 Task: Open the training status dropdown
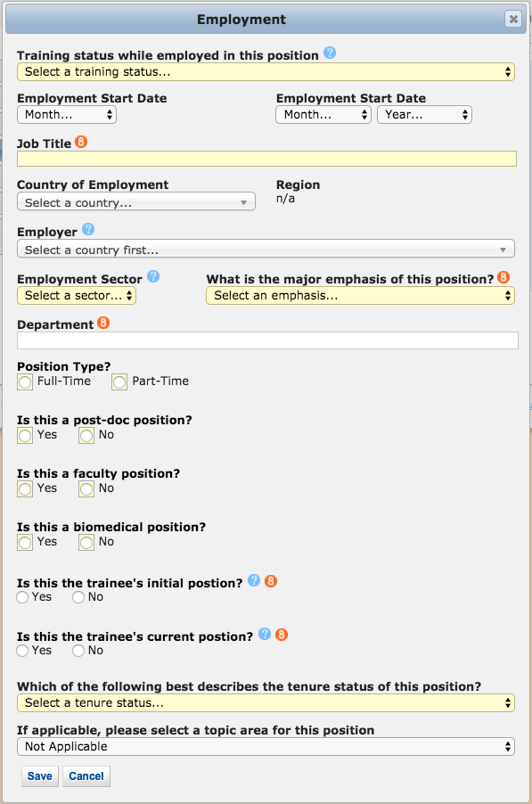[x=266, y=72]
